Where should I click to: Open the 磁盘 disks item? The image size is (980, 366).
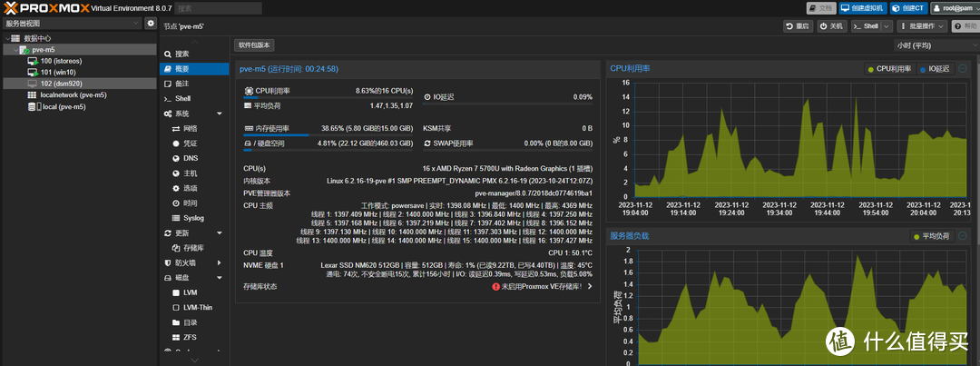click(x=194, y=278)
